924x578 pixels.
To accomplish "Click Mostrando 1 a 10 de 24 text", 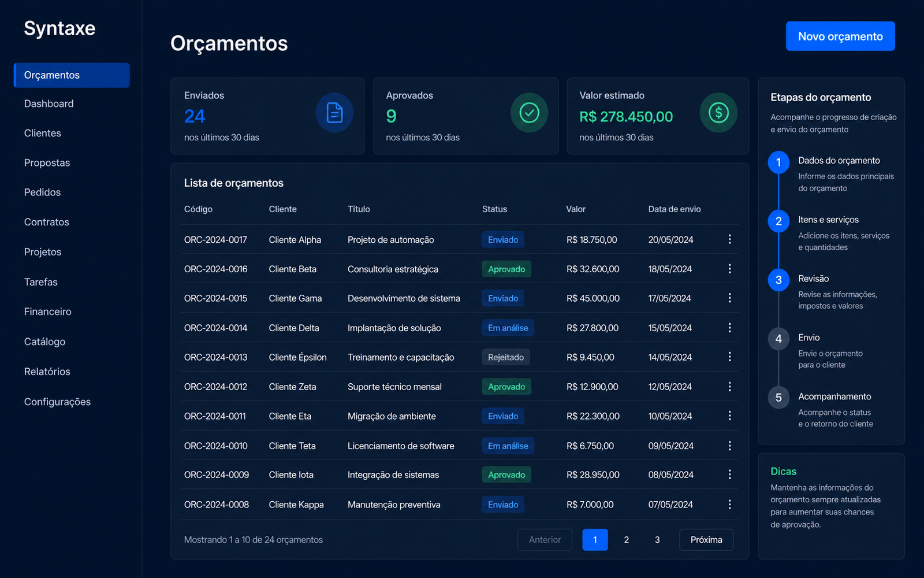I will (254, 540).
